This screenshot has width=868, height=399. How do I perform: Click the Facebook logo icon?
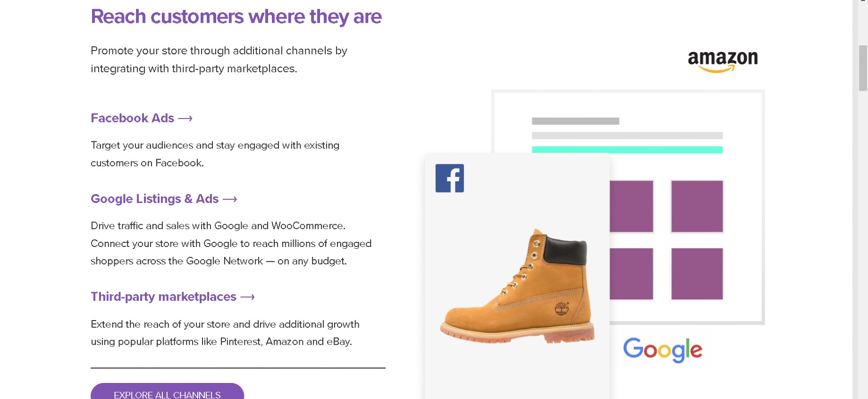(x=449, y=178)
